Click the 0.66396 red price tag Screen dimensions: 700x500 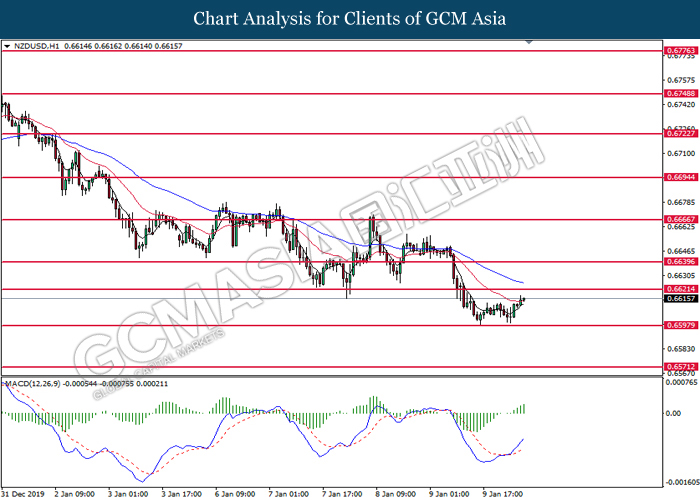pos(680,261)
